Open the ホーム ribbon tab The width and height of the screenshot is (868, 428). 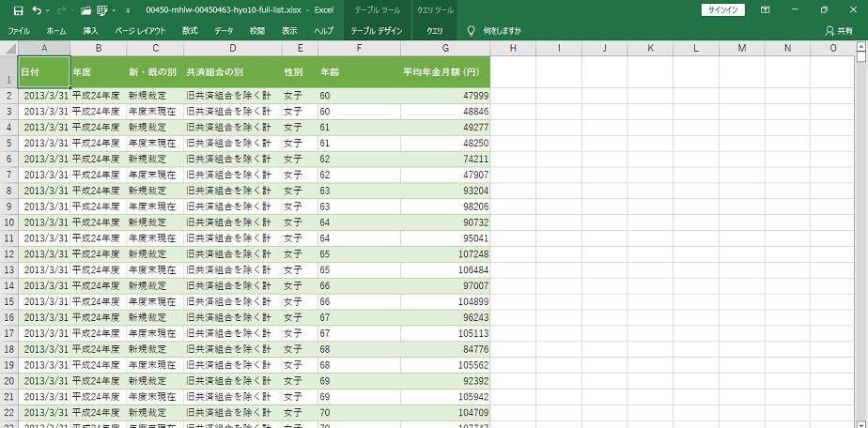[x=55, y=31]
